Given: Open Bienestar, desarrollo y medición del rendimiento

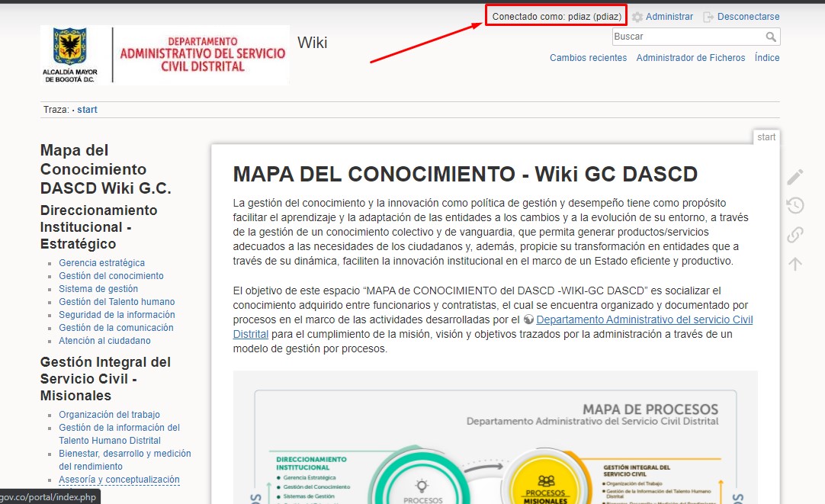Looking at the screenshot, I should point(125,460).
